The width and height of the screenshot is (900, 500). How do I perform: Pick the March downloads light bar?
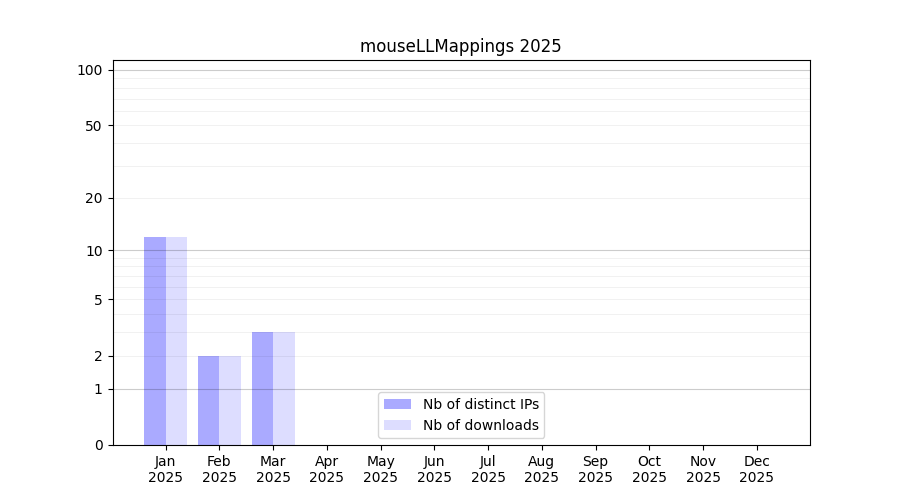pyautogui.click(x=284, y=388)
